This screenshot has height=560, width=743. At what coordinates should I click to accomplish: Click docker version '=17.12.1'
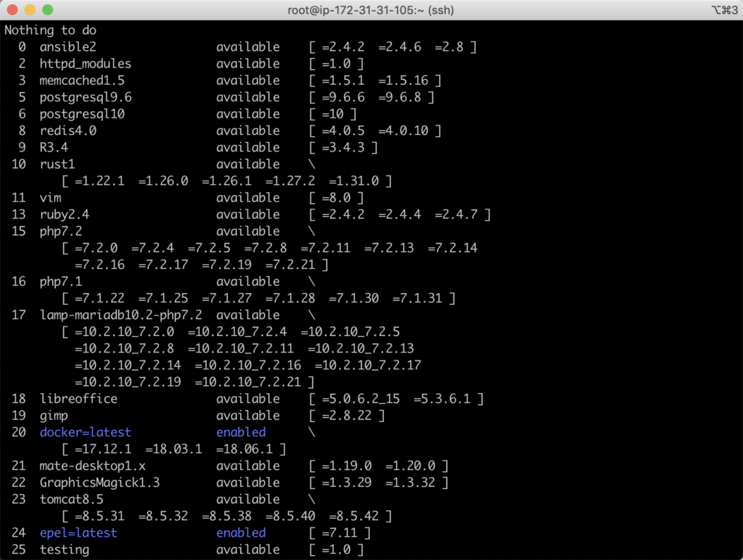click(x=103, y=449)
